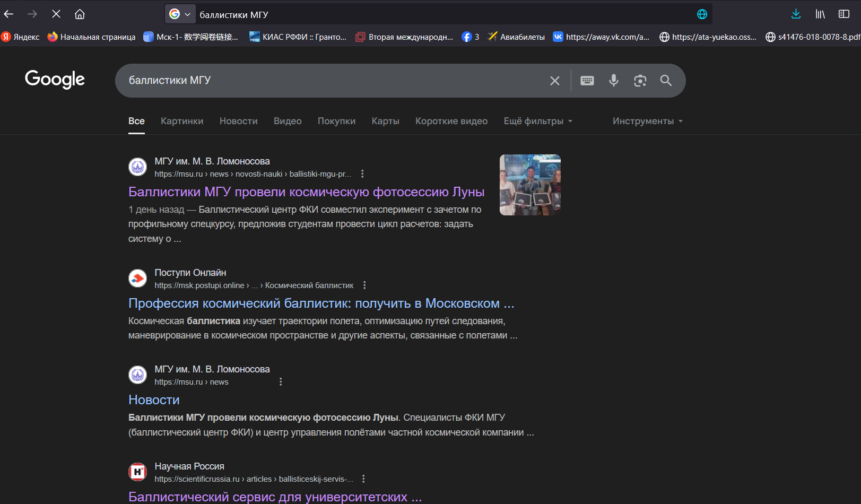Open the ata-yuekao.oss bookmark
Screen dimensions: 861x504
point(708,37)
